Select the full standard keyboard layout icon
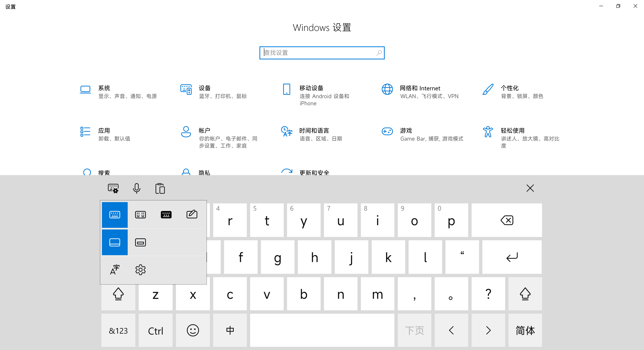This screenshot has height=350, width=644. (x=166, y=215)
